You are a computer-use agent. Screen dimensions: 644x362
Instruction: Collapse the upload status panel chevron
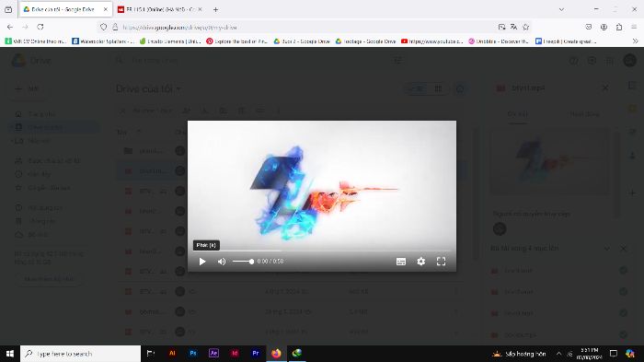pos(606,249)
